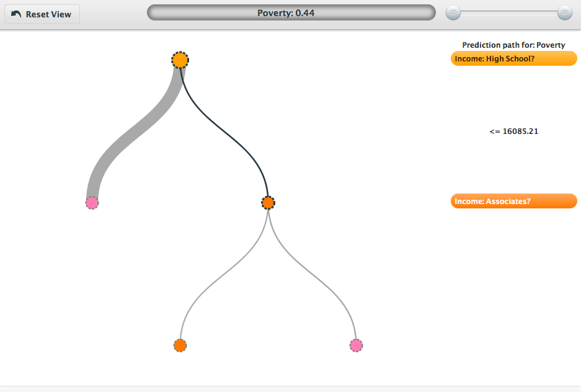This screenshot has height=392, width=581.
Task: Click the right slider handle
Action: click(x=564, y=12)
